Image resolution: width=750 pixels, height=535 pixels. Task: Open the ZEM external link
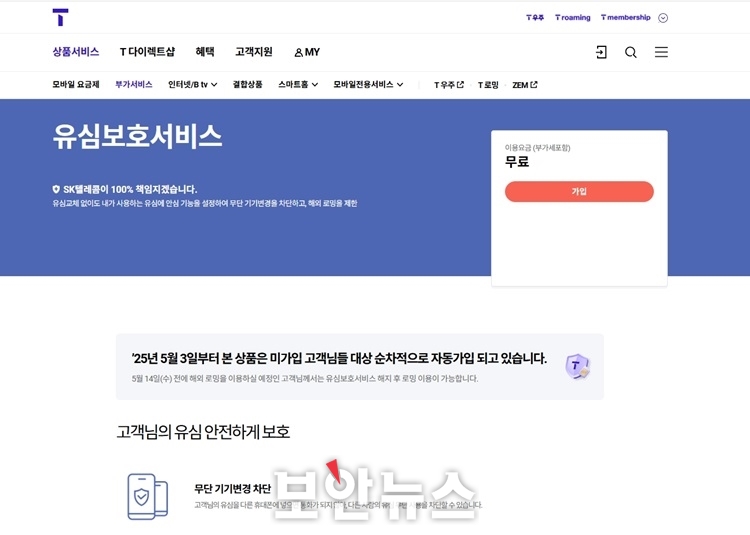(525, 85)
